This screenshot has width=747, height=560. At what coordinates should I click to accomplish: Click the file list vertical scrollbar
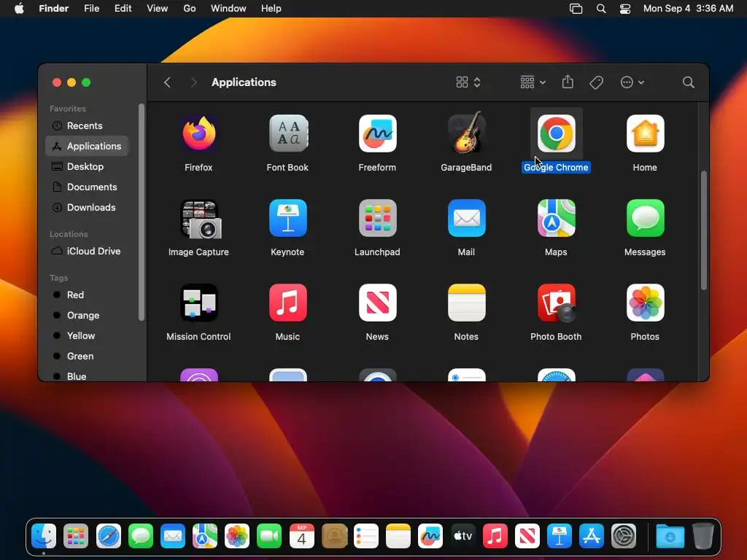pos(704,230)
